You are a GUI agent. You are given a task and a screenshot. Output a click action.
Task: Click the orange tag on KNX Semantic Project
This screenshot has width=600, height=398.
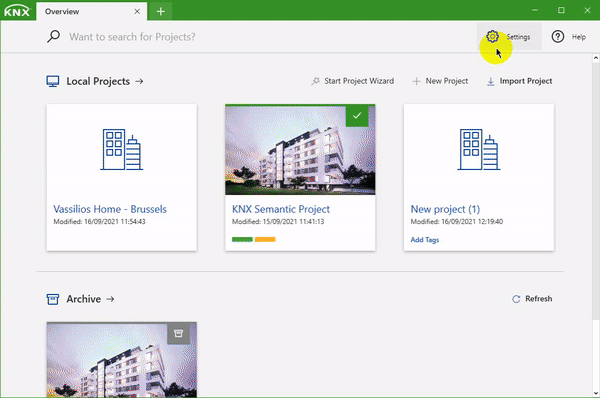265,240
